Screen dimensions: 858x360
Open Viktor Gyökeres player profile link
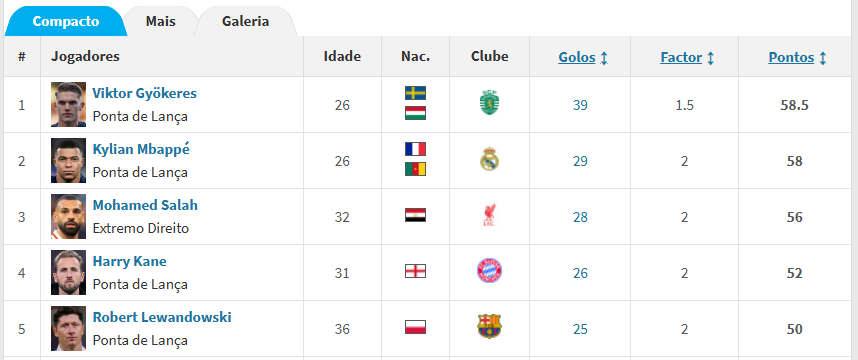tap(144, 94)
